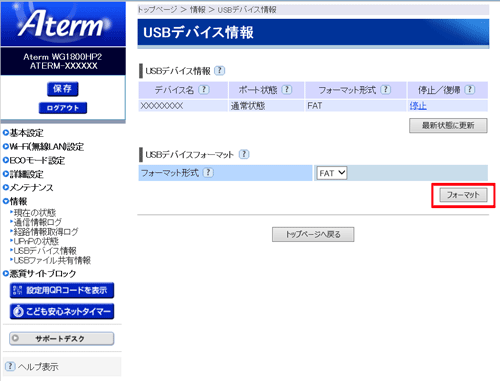Expand Wi-Fi(無線LAN)設定 menu

click(x=43, y=147)
